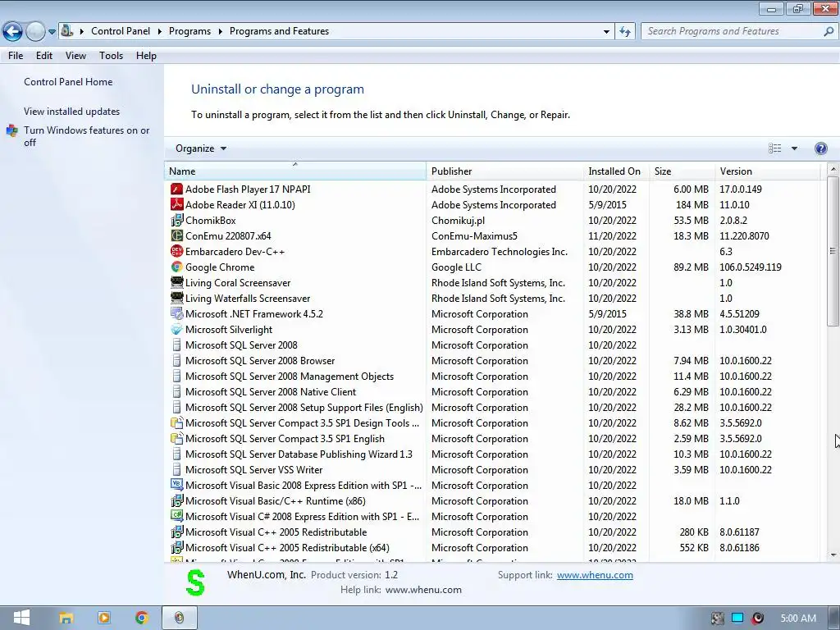Open the Tools menu
840x630 pixels.
tap(111, 56)
